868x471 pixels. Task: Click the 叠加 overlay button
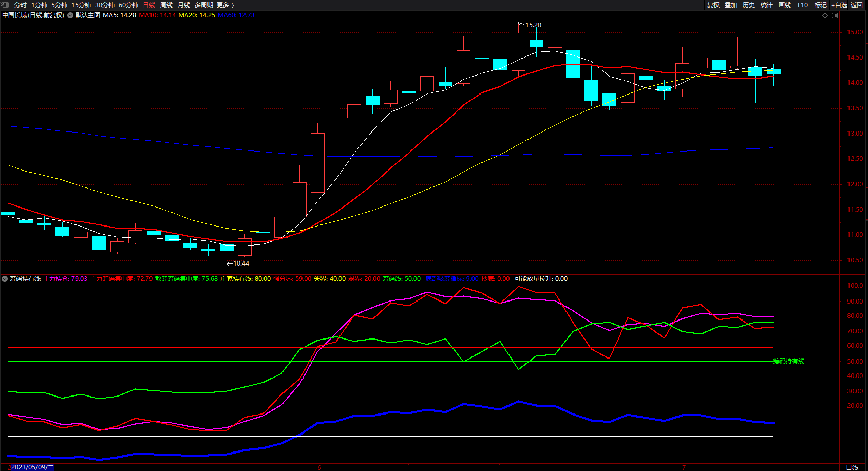(731, 5)
